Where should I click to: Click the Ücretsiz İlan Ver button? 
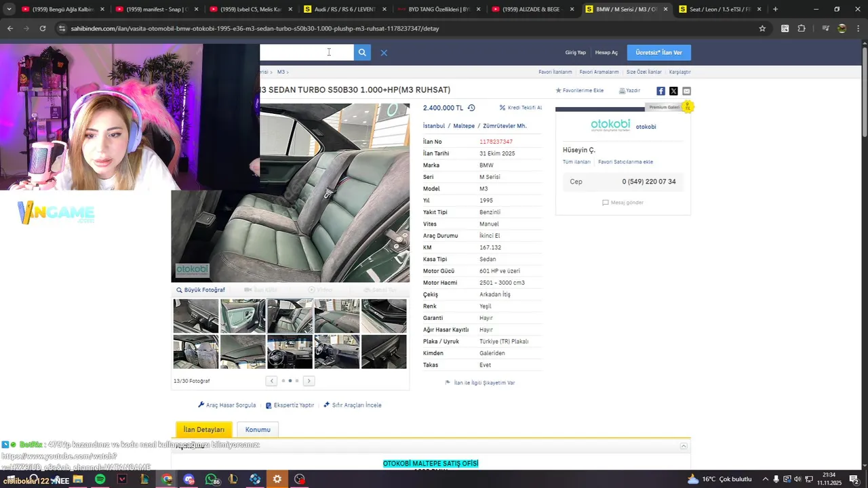pos(658,52)
